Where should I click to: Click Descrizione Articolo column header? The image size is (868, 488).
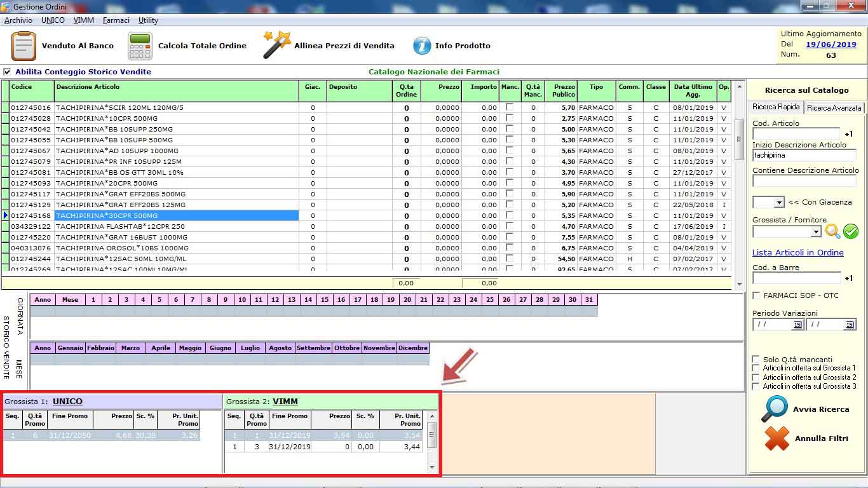tap(177, 90)
